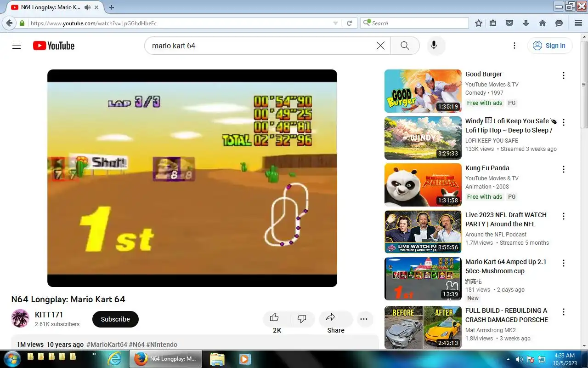Viewport: 588px width, 368px height.
Task: Switch to the N64 Longplay browser tab
Action: click(x=51, y=7)
